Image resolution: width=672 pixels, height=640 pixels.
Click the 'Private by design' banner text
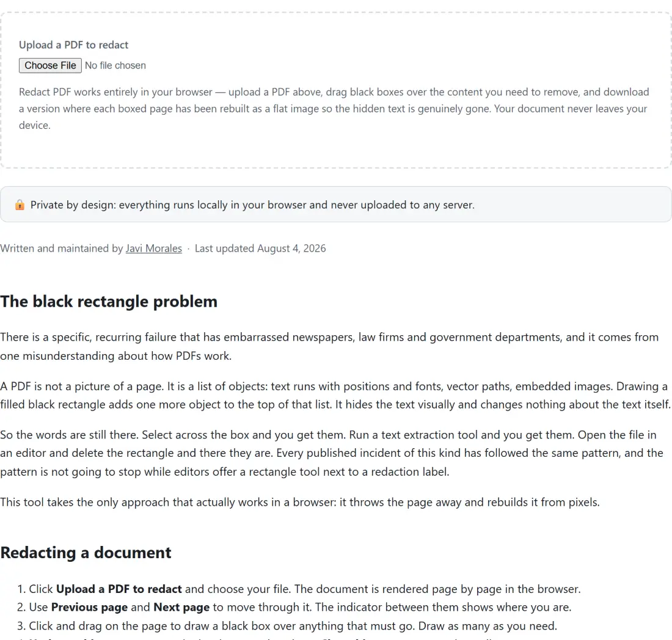pyautogui.click(x=252, y=205)
